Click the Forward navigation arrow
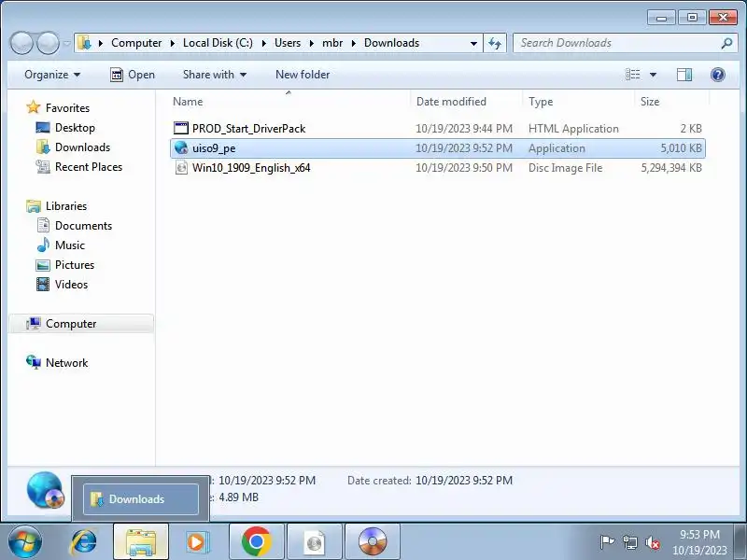The width and height of the screenshot is (747, 560). (49, 43)
